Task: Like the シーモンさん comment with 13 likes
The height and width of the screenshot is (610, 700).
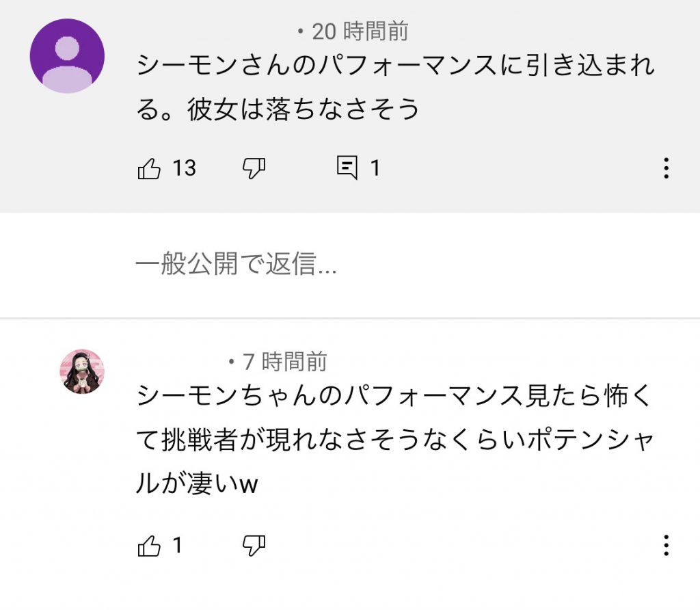Action: pos(149,168)
